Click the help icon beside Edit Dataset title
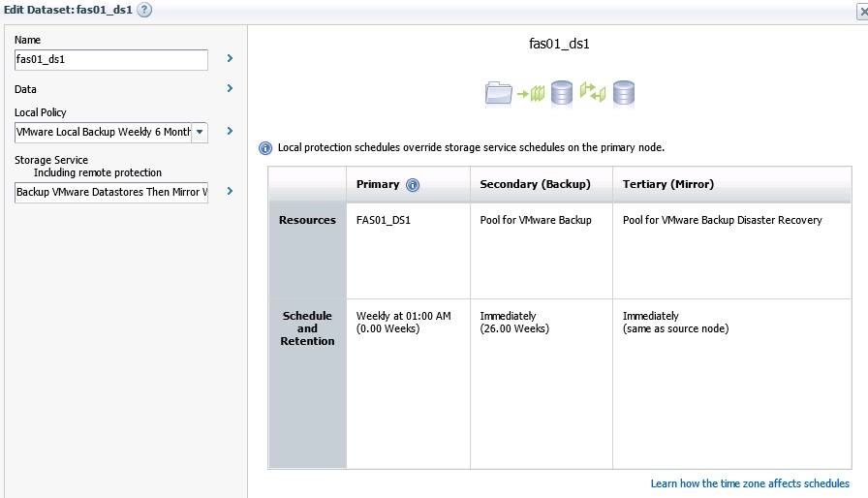This screenshot has width=868, height=498. [x=145, y=10]
